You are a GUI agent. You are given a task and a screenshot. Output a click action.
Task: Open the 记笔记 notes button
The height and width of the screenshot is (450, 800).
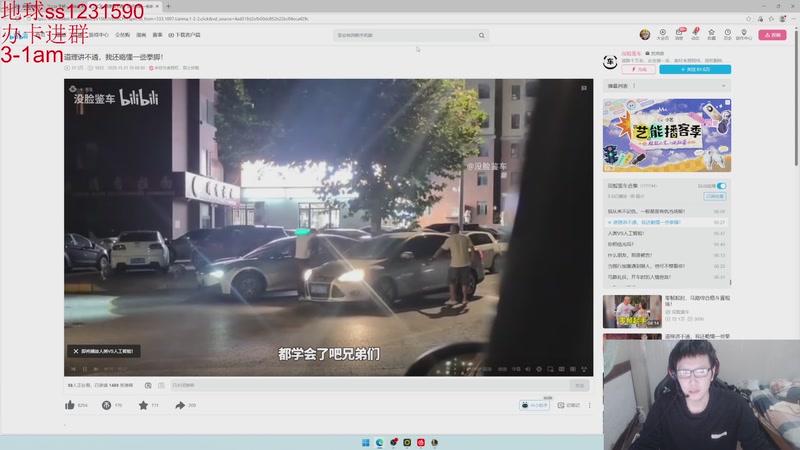pos(568,405)
